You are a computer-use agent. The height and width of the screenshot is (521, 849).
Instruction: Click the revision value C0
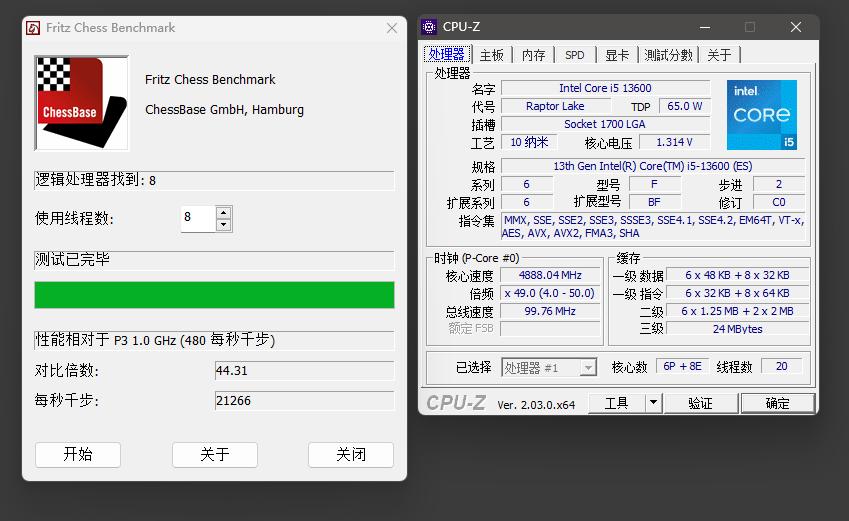(779, 202)
